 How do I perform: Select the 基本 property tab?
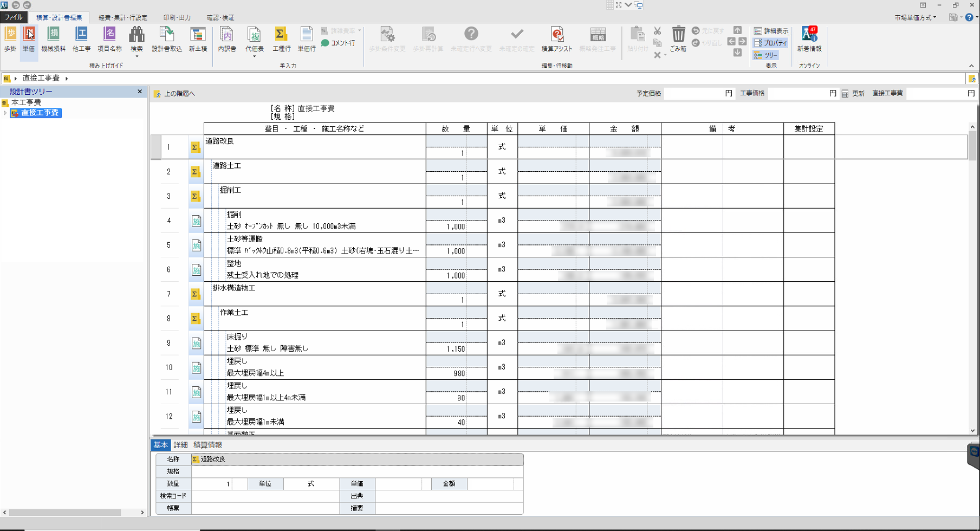pyautogui.click(x=160, y=445)
